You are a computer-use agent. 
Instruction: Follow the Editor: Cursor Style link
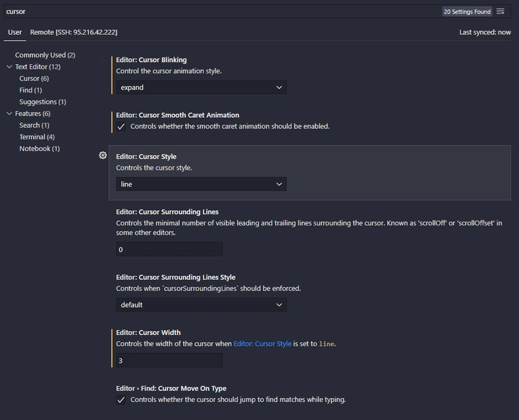pos(263,344)
